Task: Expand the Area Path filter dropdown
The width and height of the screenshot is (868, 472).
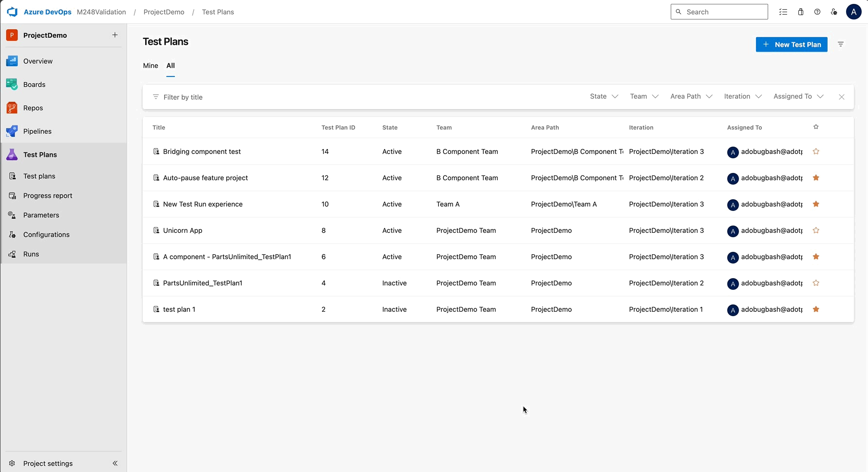Action: [691, 96]
